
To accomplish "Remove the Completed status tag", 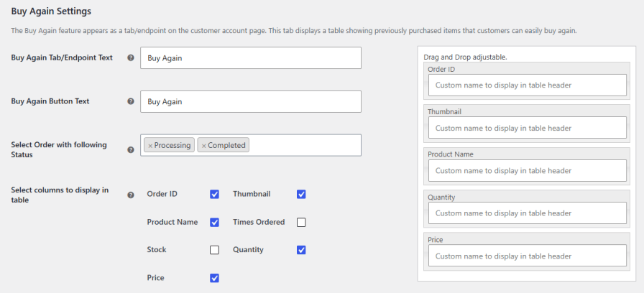I will pos(203,146).
